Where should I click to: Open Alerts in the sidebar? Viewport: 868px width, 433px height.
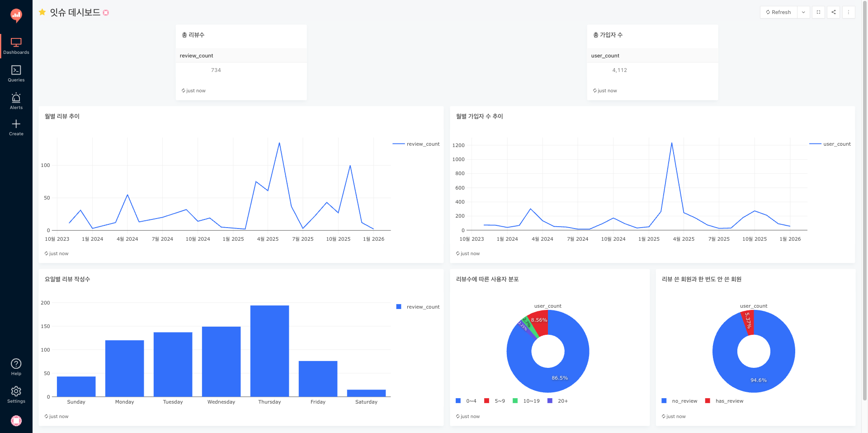point(16,101)
